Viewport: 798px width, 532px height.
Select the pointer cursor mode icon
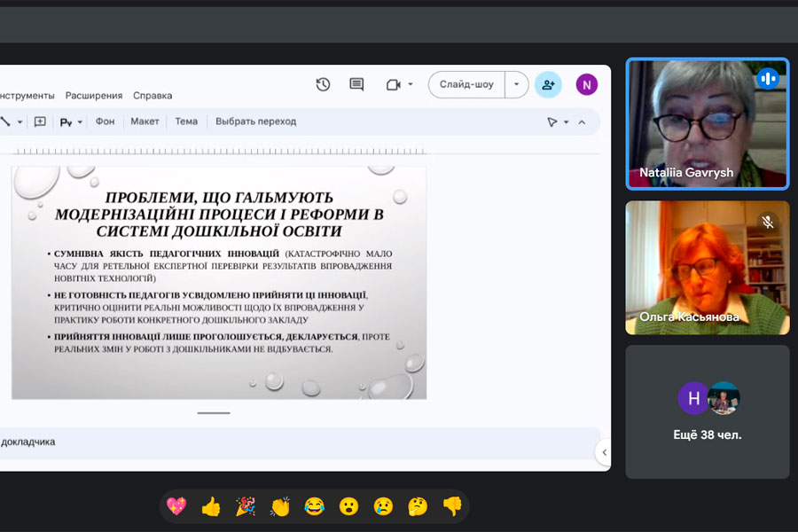[552, 122]
